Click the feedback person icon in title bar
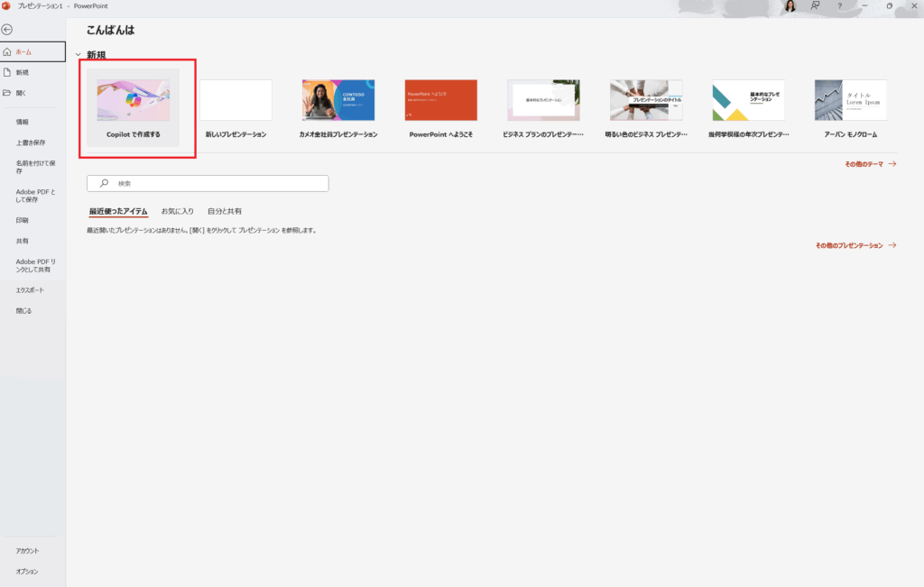Screen dimensions: 924x587 (x=815, y=6)
